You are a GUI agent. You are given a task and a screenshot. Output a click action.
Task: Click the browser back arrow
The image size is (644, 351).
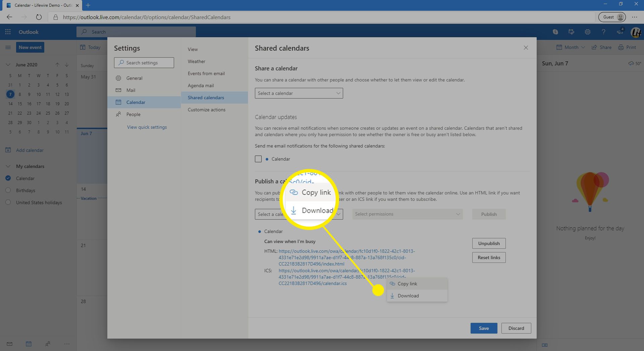tap(9, 17)
